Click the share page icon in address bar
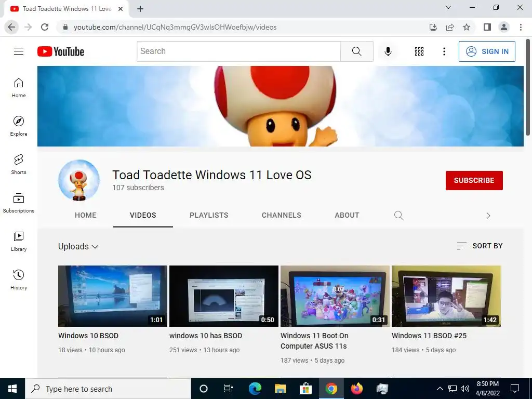The height and width of the screenshot is (399, 532). tap(450, 27)
